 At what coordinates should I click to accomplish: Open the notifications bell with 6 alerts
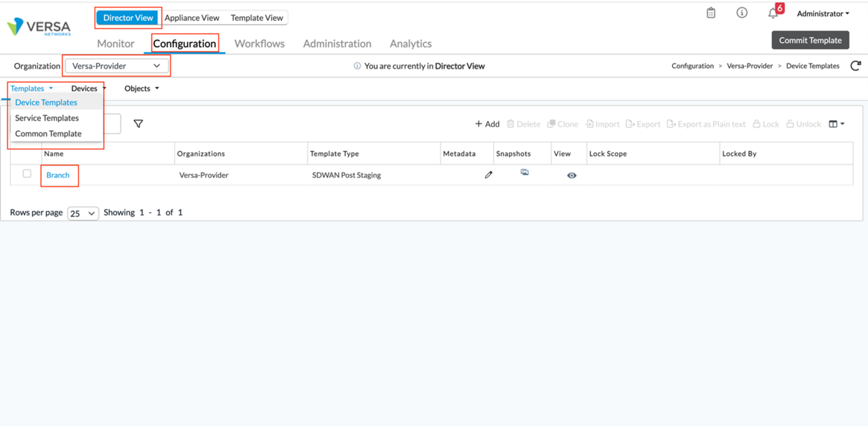772,13
